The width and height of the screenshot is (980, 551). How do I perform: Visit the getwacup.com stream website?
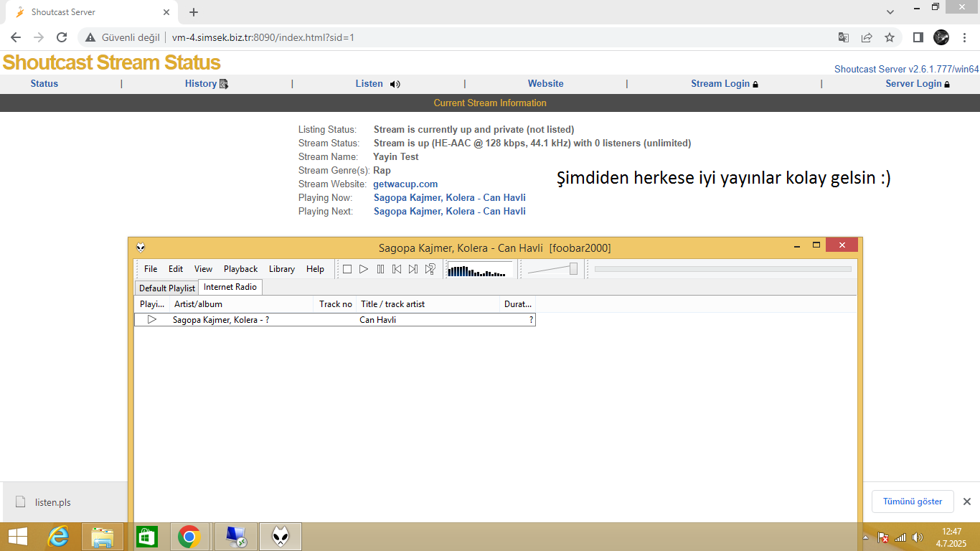coord(405,184)
